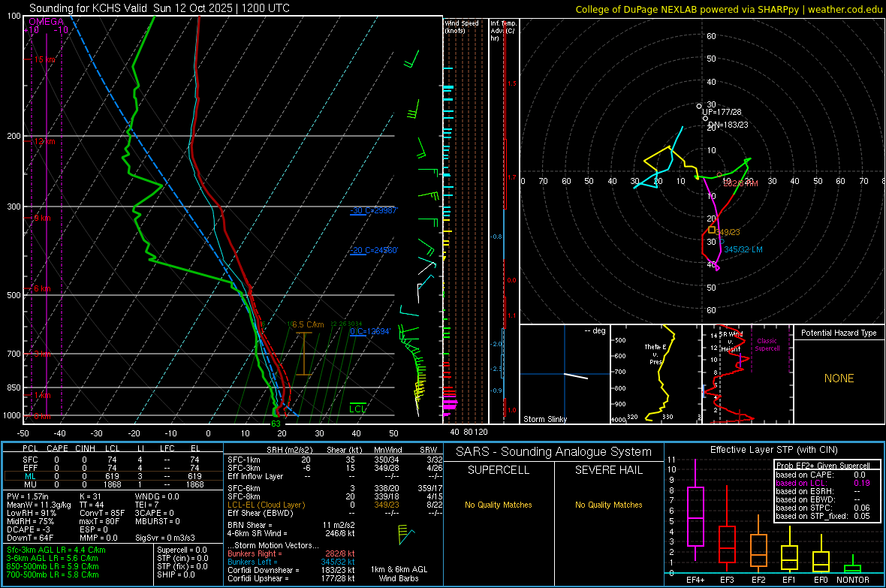The image size is (886, 588).
Task: Click the Classic Supercell label
Action: [x=767, y=345]
